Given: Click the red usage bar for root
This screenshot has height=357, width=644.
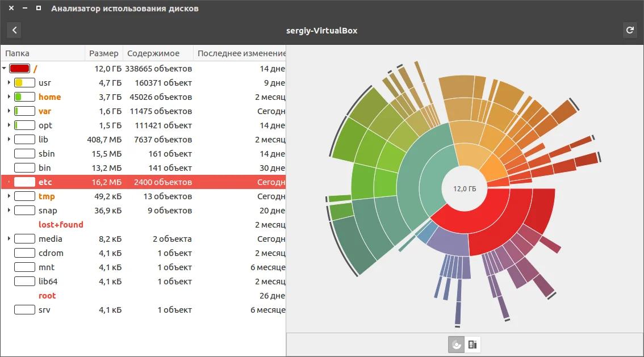Looking at the screenshot, I should pyautogui.click(x=20, y=69).
